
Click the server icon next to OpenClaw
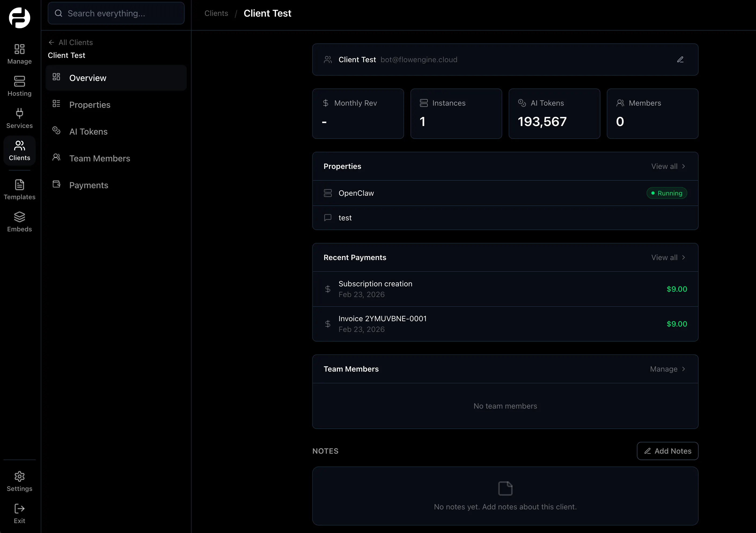pos(328,193)
